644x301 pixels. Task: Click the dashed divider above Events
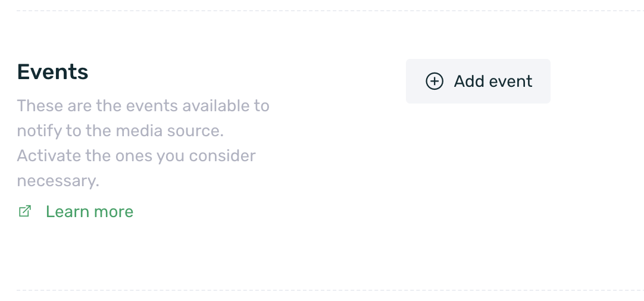[x=321, y=11]
